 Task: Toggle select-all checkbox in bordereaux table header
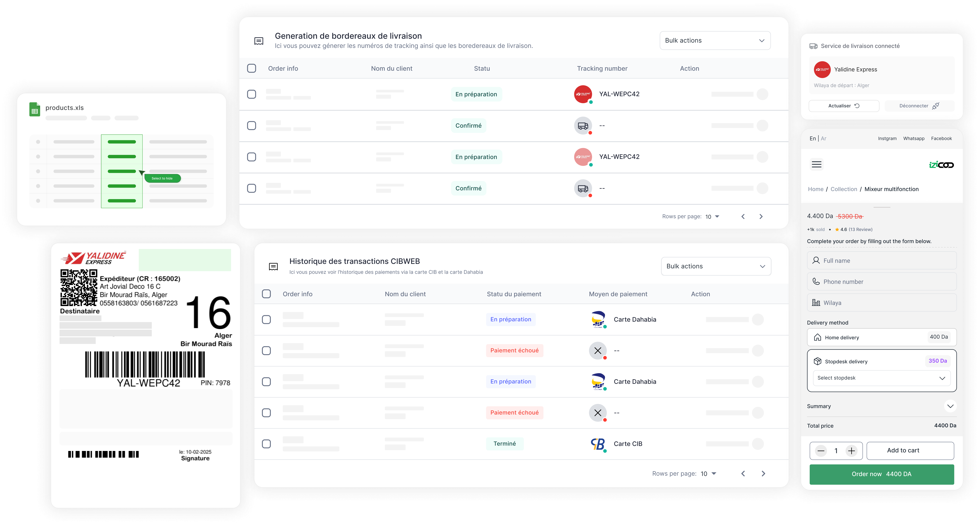point(252,68)
